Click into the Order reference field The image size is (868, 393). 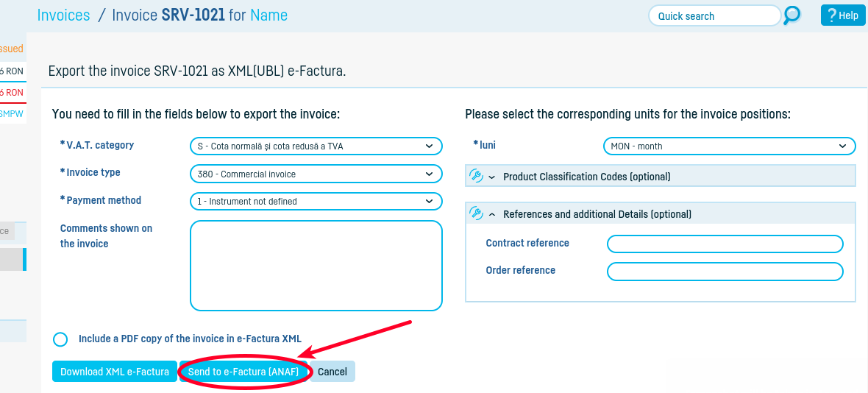(x=725, y=272)
